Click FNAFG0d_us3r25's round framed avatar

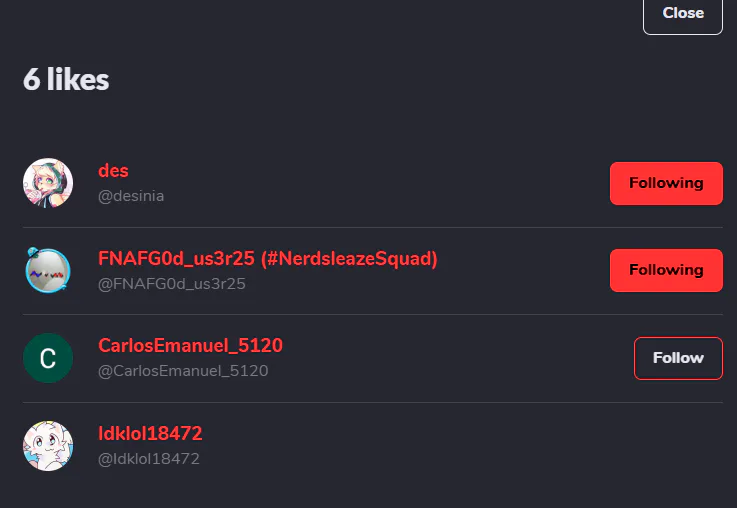tap(48, 270)
